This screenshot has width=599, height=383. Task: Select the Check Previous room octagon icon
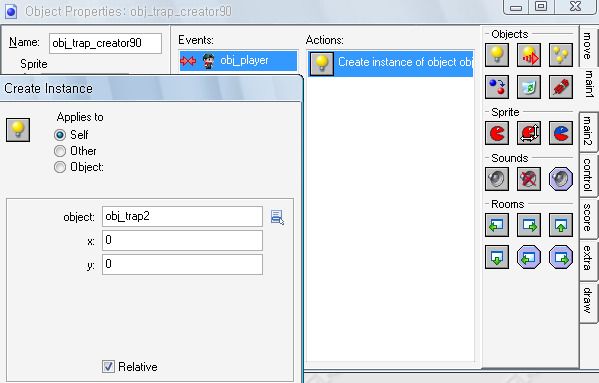pos(529,257)
